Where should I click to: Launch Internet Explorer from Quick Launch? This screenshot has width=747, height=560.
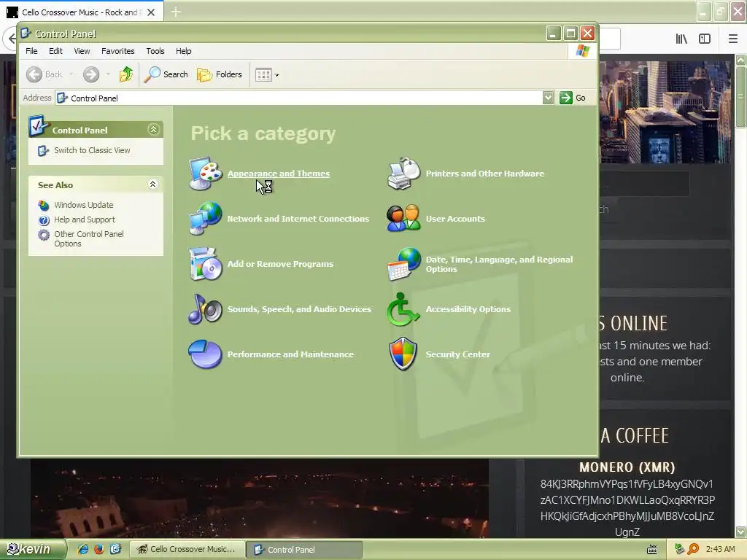click(x=83, y=550)
